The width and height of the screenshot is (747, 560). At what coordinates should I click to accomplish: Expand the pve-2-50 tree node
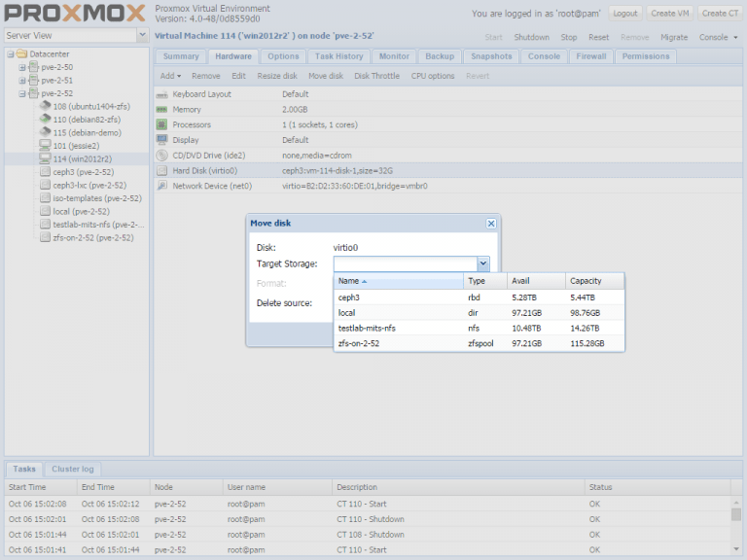22,68
